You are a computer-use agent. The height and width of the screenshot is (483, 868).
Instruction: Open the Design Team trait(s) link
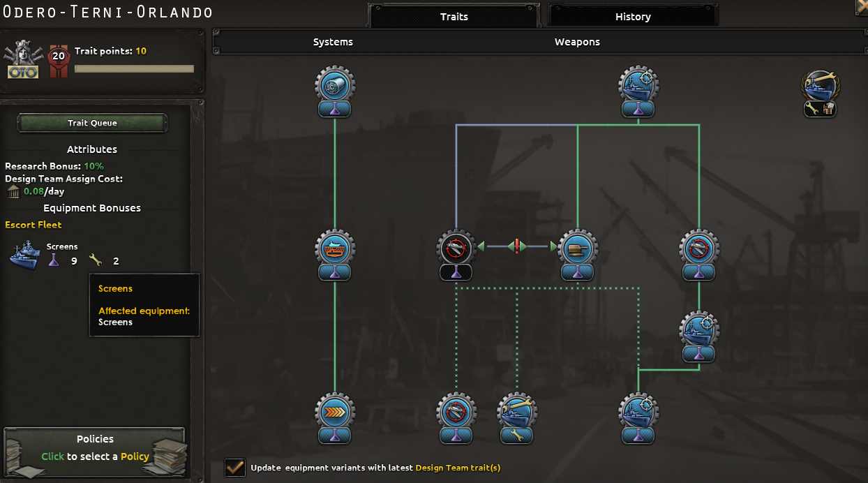[458, 468]
